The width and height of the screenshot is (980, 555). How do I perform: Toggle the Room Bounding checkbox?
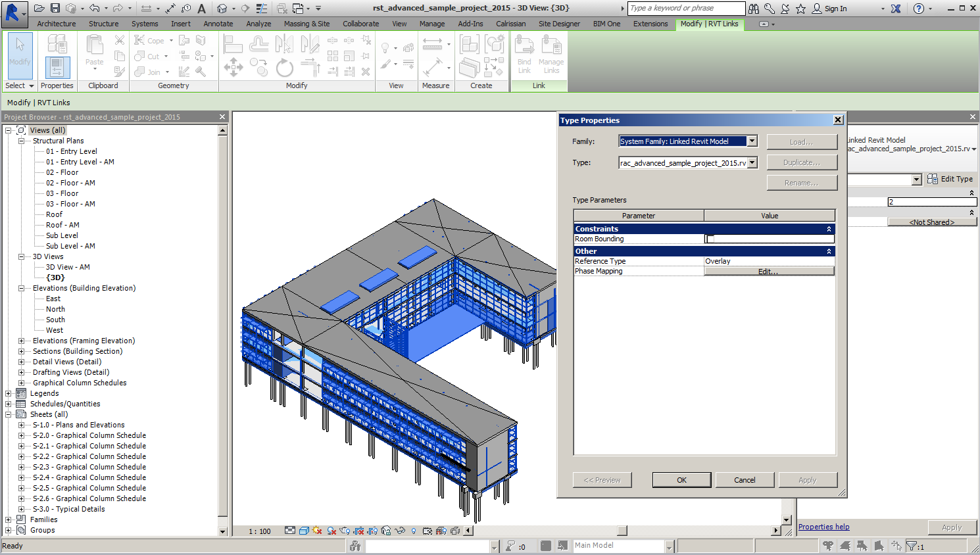(x=710, y=239)
